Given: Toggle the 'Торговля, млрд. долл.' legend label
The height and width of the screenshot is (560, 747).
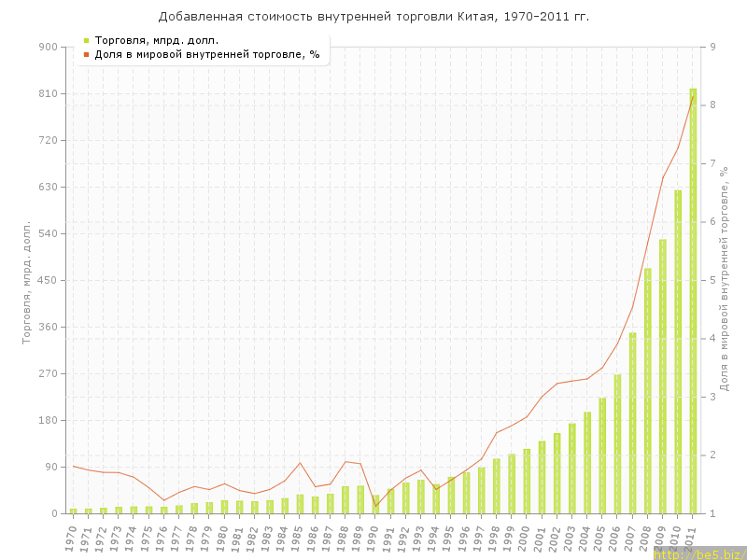Looking at the screenshot, I should coord(157,40).
